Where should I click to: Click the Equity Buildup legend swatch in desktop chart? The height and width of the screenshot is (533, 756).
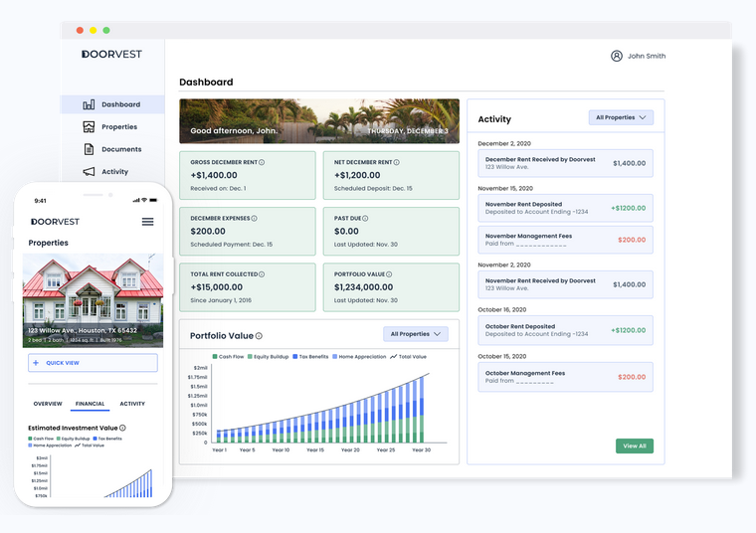250,357
